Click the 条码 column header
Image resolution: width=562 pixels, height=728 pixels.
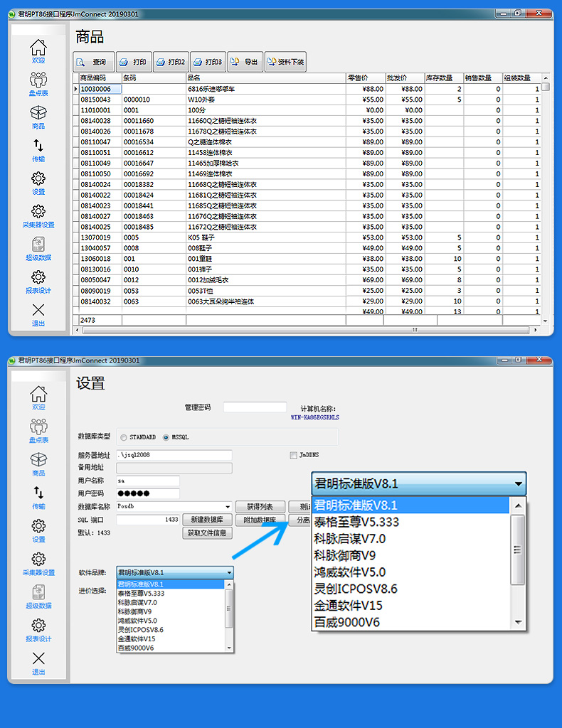point(154,78)
